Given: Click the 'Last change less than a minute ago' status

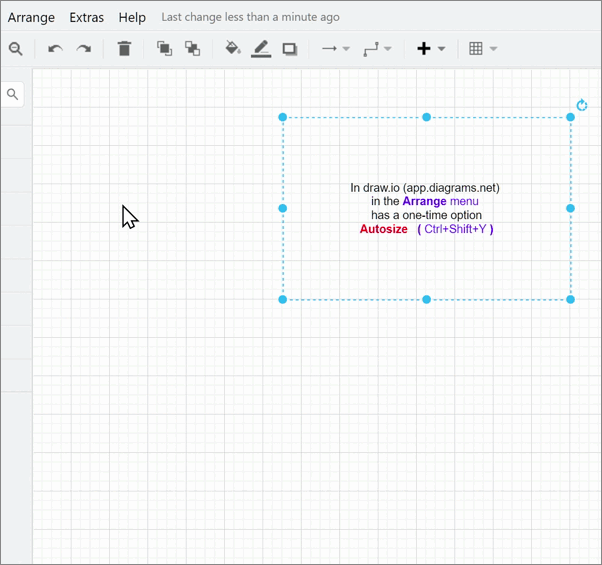Looking at the screenshot, I should tap(250, 17).
